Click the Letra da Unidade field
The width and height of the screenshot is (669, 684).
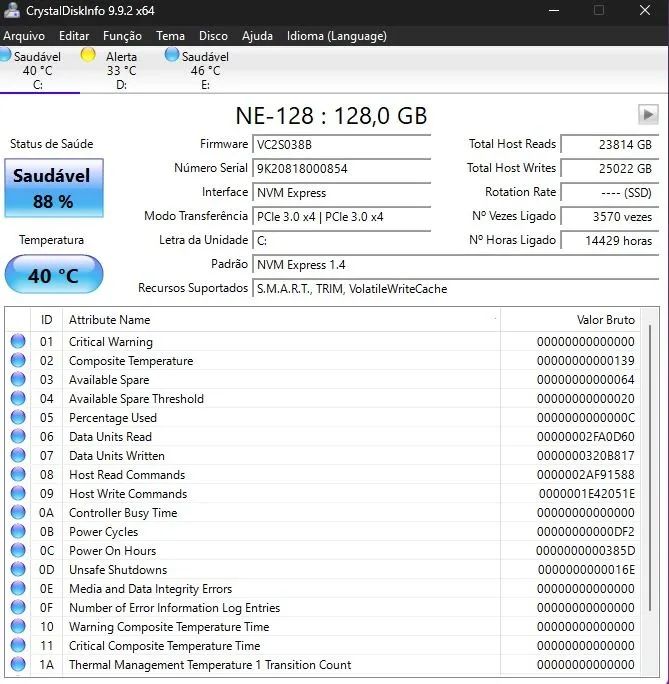click(x=341, y=240)
